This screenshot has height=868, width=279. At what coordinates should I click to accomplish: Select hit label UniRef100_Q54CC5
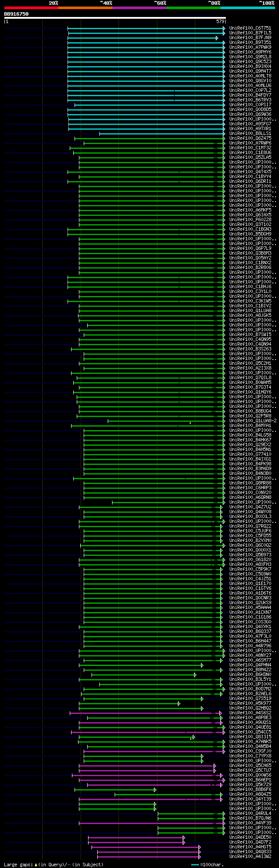point(250,732)
